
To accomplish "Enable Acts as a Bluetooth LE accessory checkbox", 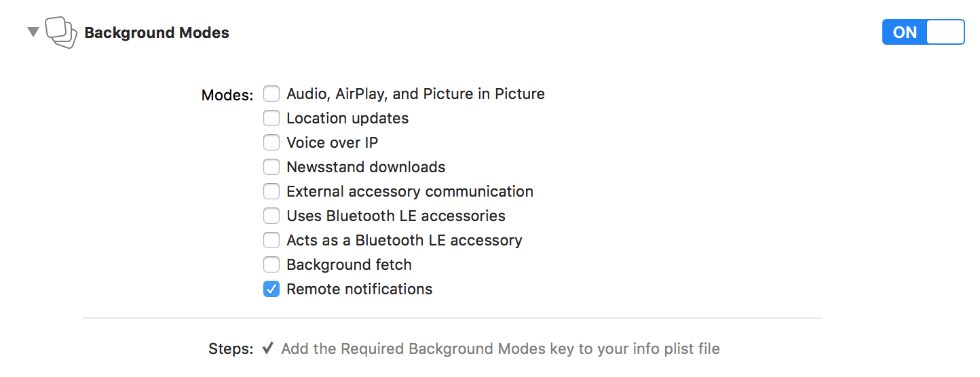I will coord(271,240).
